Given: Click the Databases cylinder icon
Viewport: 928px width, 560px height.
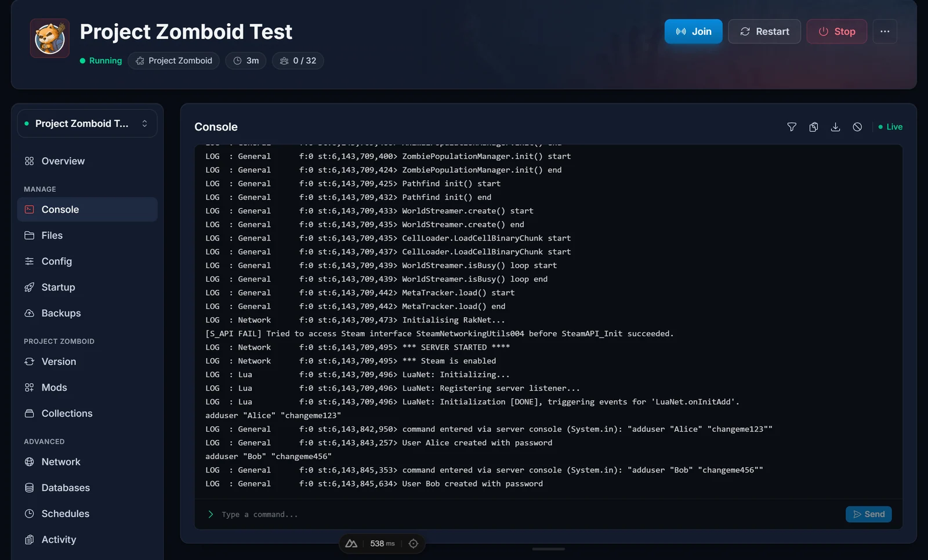Looking at the screenshot, I should coord(30,488).
